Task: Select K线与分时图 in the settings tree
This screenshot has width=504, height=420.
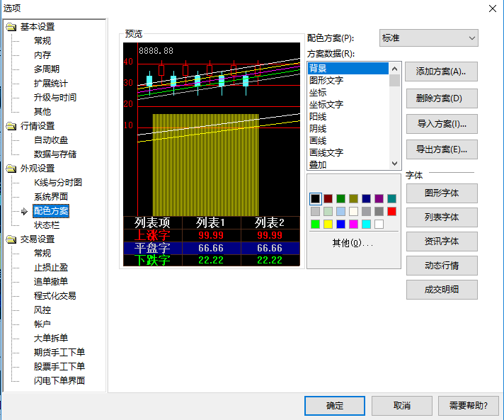Action: click(58, 183)
